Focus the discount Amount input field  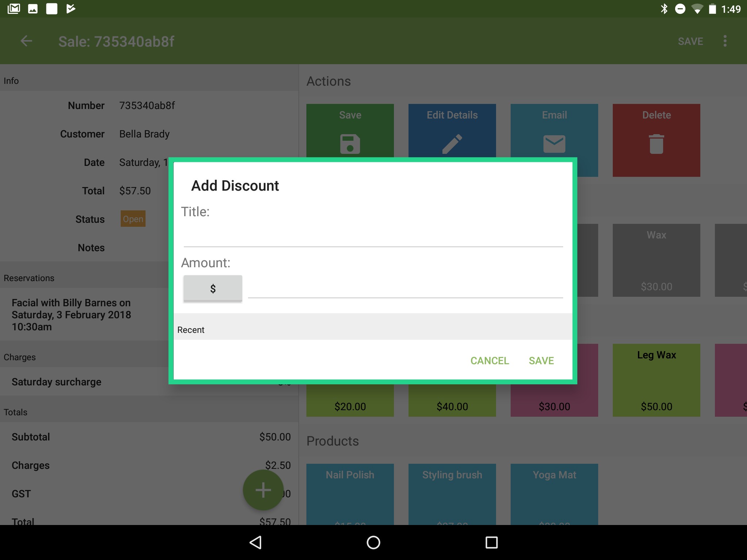click(406, 288)
